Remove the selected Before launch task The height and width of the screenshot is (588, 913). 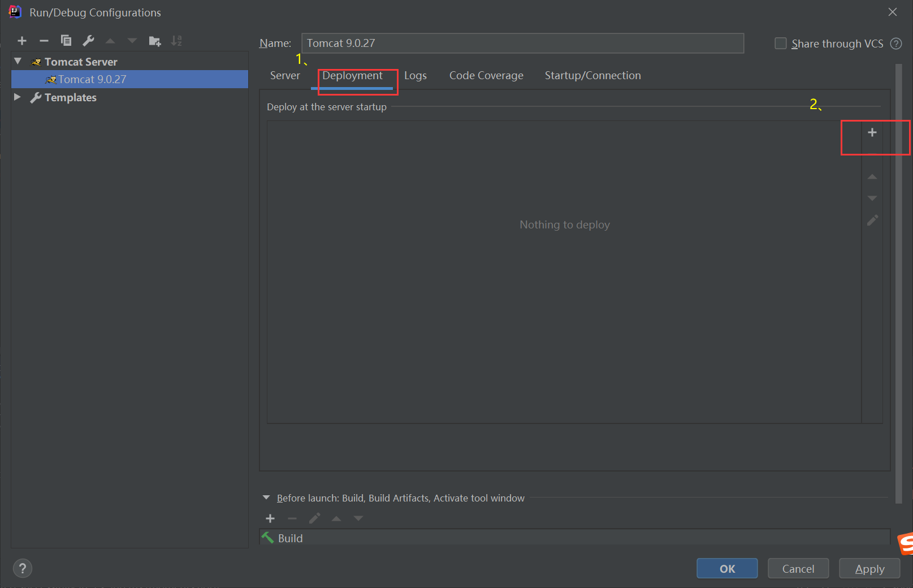click(x=292, y=518)
